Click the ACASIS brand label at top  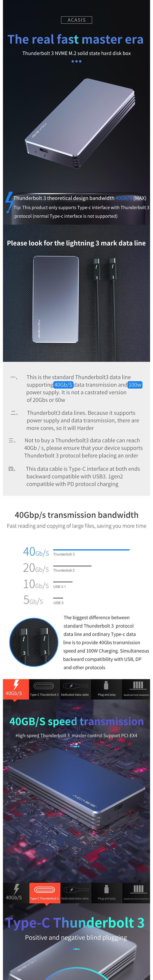(76, 20)
